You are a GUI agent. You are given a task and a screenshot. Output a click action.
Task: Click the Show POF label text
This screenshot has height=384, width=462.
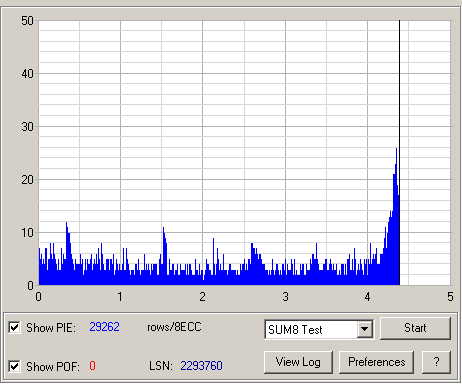coord(53,367)
